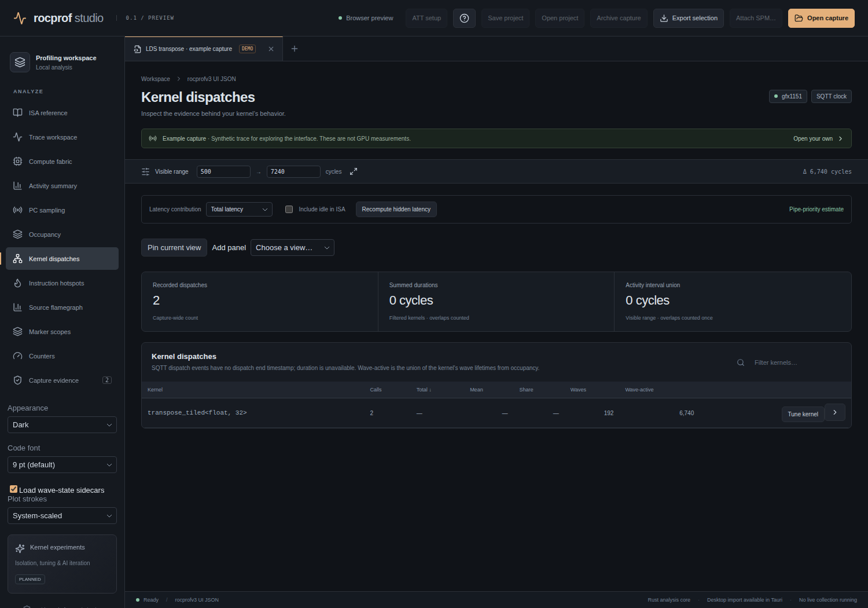Toggle Include idle in ISA checkbox

coord(289,210)
